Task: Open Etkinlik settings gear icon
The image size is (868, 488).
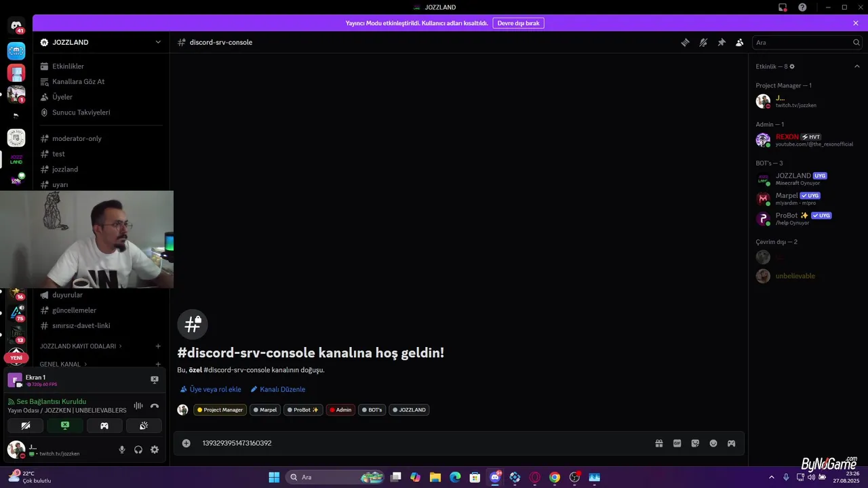Action: 792,66
